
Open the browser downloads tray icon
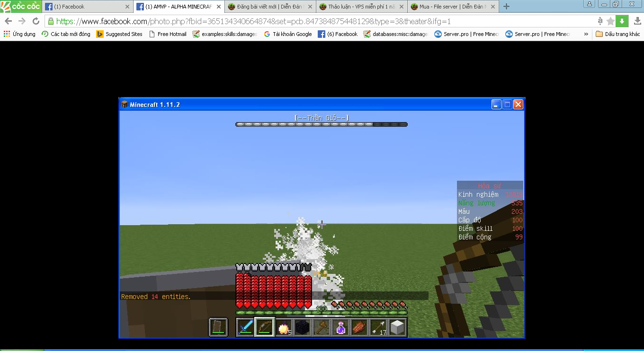[637, 21]
